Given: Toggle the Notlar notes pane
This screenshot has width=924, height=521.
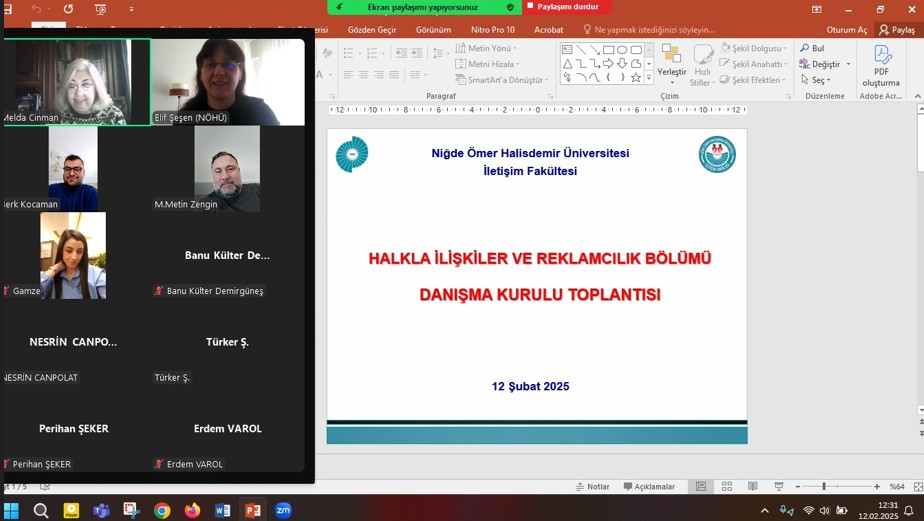Looking at the screenshot, I should click(x=592, y=487).
